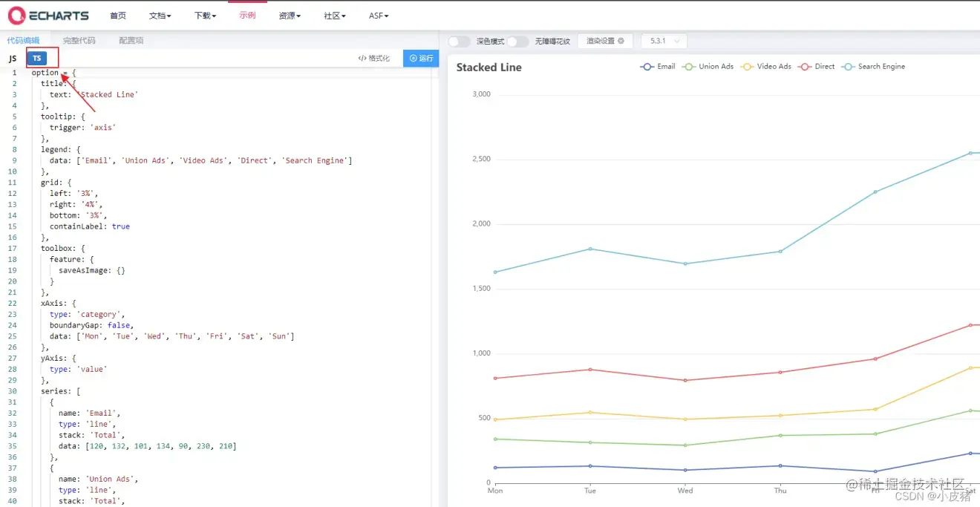Expand the ASF menu
This screenshot has height=507, width=980.
coord(379,16)
